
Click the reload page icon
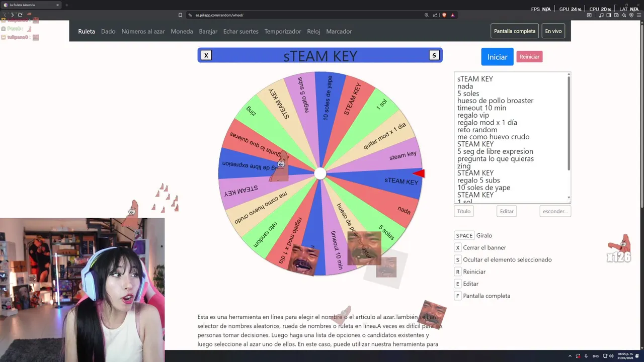coord(20,15)
